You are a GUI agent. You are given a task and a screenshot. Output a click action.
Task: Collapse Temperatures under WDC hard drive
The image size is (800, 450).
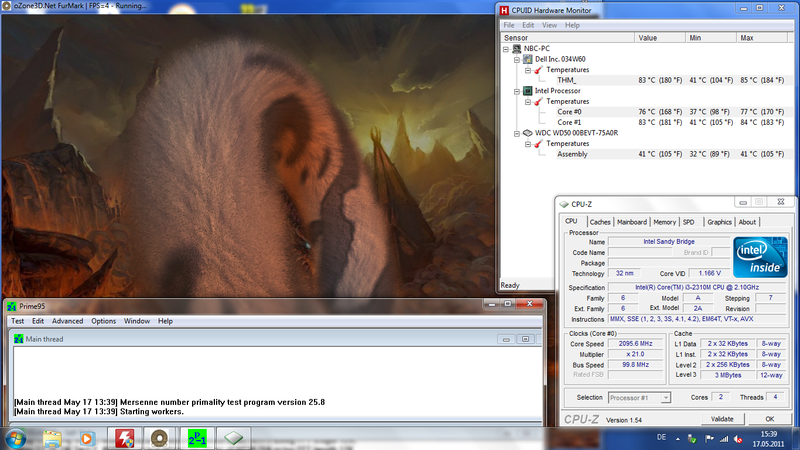[x=528, y=144]
